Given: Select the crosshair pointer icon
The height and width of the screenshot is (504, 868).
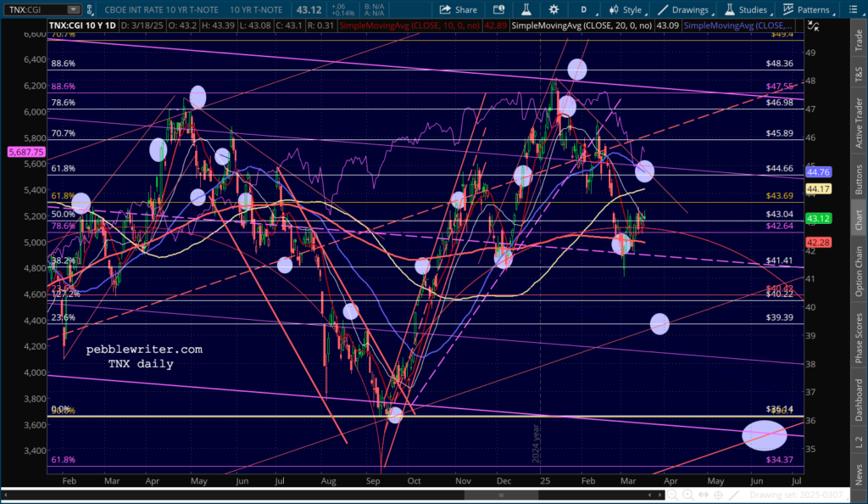Looking at the screenshot, I should coord(719,495).
